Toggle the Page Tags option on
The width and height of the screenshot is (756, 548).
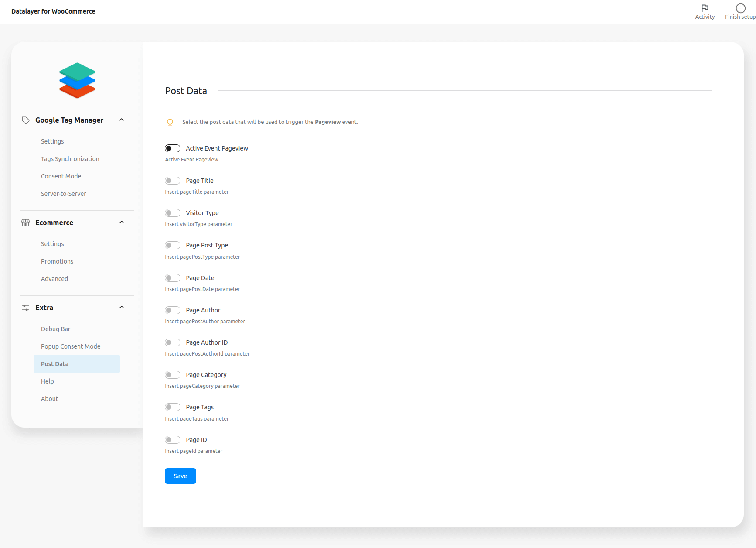[x=173, y=407]
